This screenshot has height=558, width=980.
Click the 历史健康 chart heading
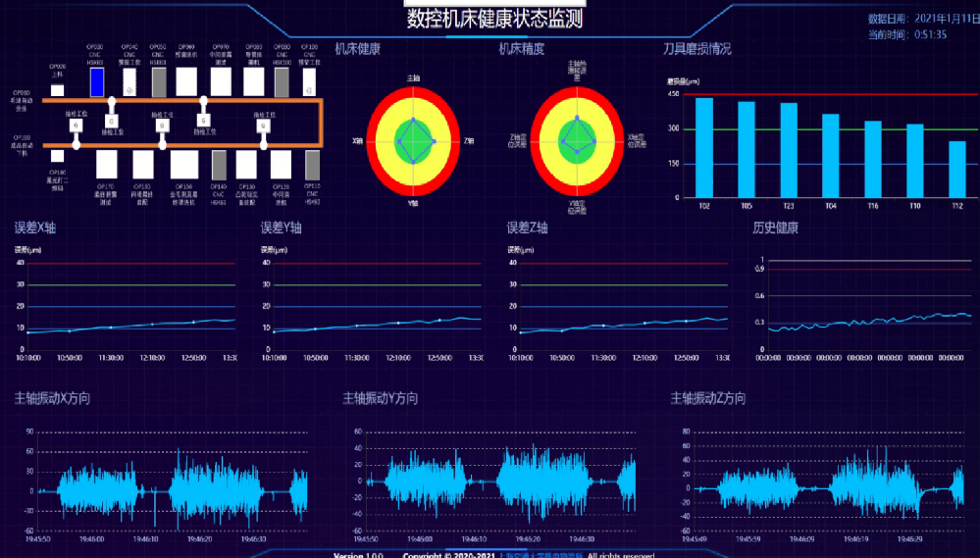tap(775, 228)
